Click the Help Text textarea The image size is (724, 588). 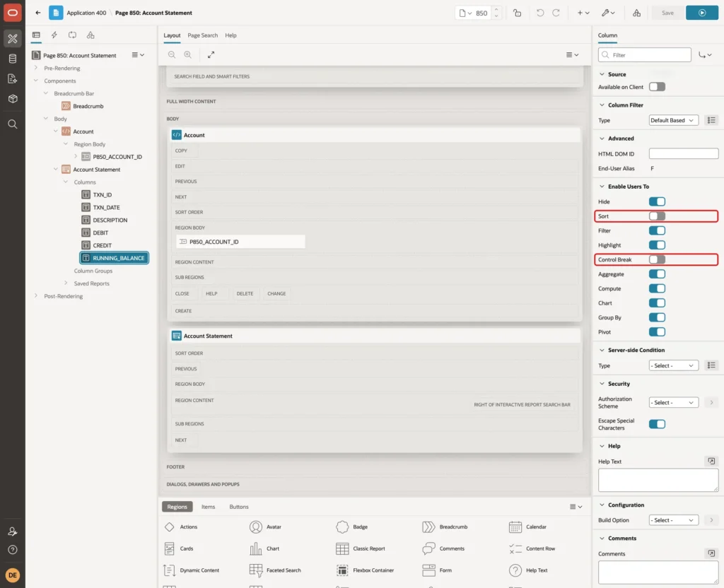(658, 481)
